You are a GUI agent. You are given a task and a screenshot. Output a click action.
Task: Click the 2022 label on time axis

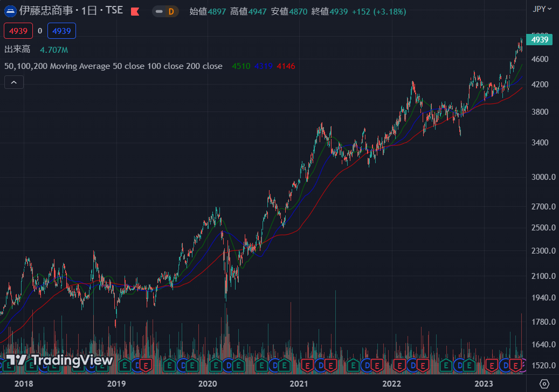(391, 384)
